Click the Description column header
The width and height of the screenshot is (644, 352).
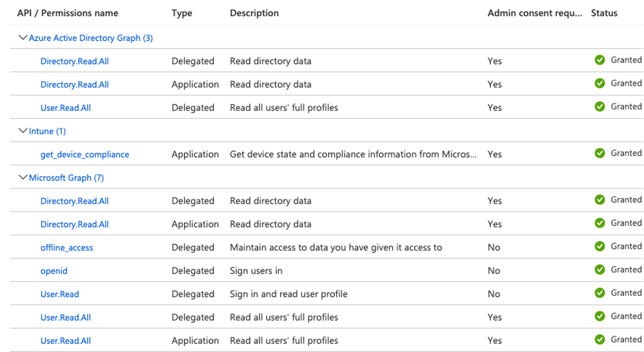254,13
